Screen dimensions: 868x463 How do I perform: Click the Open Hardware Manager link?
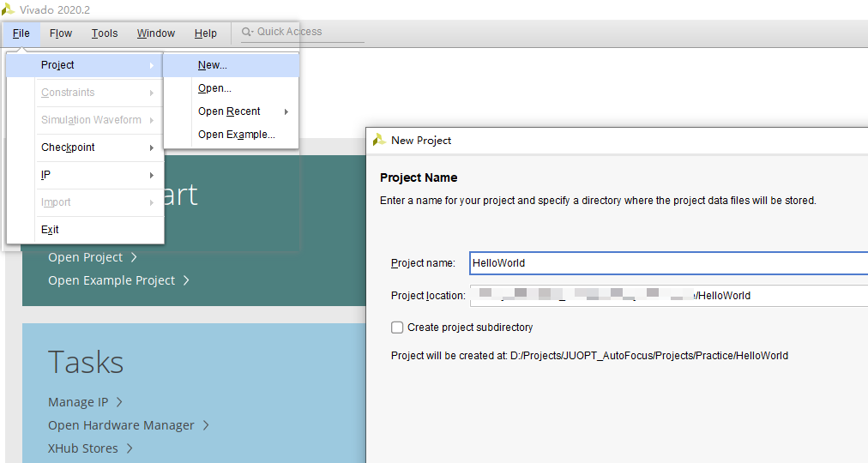[x=121, y=425]
